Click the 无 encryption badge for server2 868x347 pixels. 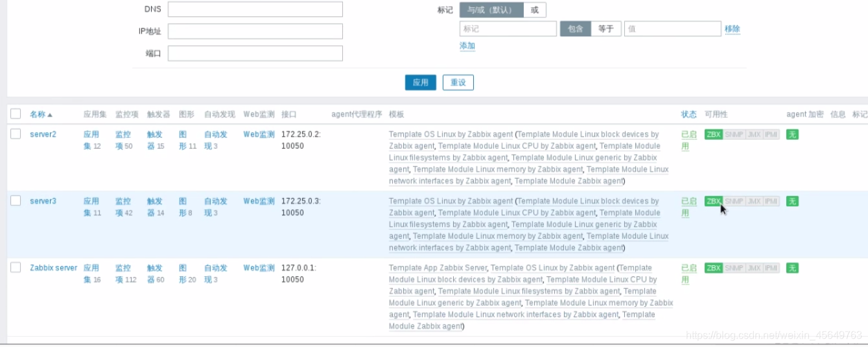(x=792, y=134)
